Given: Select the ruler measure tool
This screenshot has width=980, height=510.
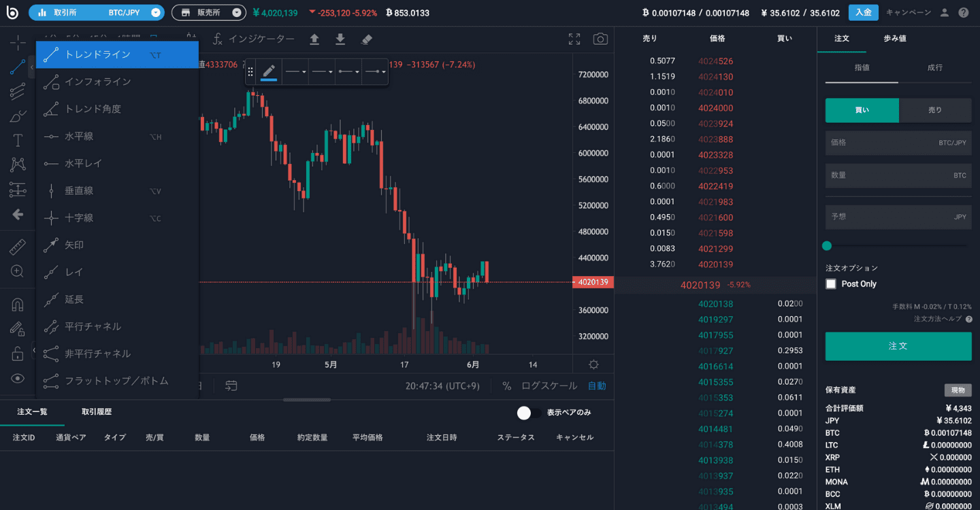Looking at the screenshot, I should click(18, 247).
